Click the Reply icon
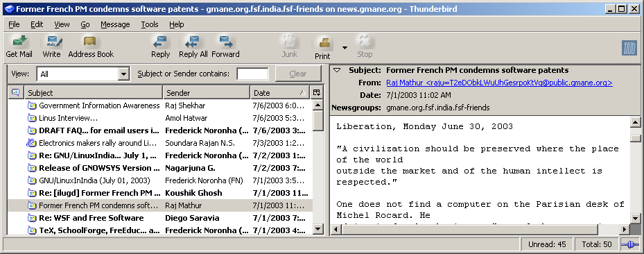Viewport: 644px width, 254px height. point(160,42)
